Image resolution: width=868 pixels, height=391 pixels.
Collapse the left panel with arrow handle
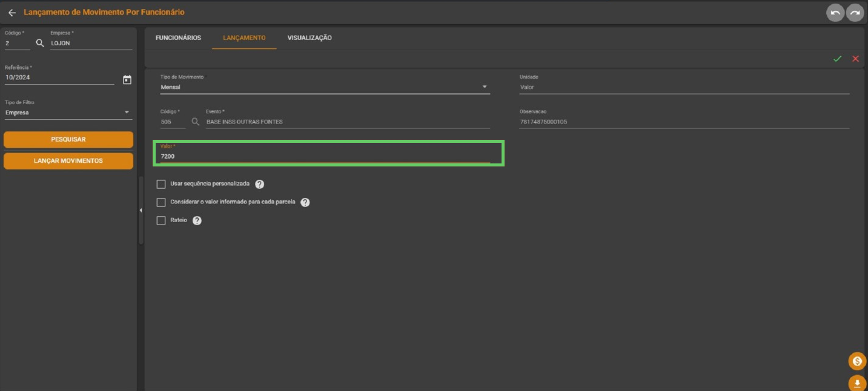coord(141,210)
